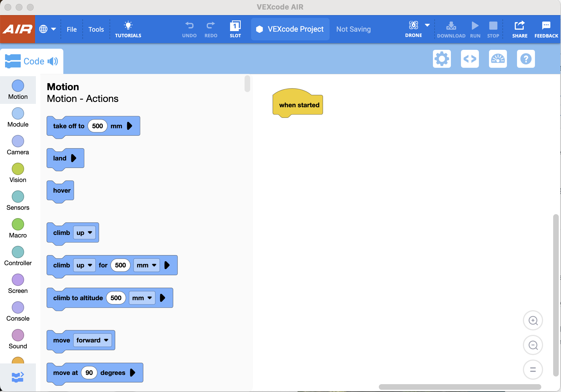The height and width of the screenshot is (392, 561).
Task: Open the Tools menu
Action: point(96,29)
